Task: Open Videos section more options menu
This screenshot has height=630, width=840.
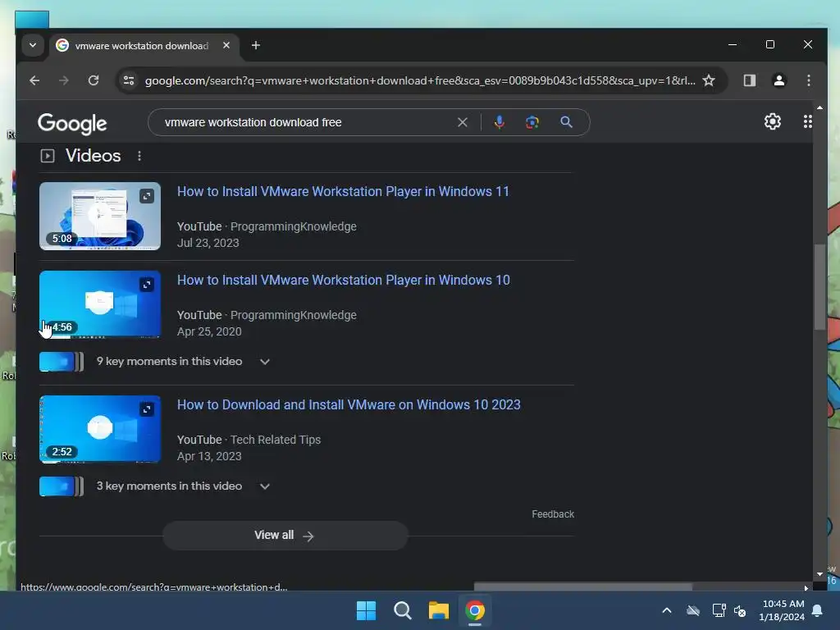Action: (139, 156)
